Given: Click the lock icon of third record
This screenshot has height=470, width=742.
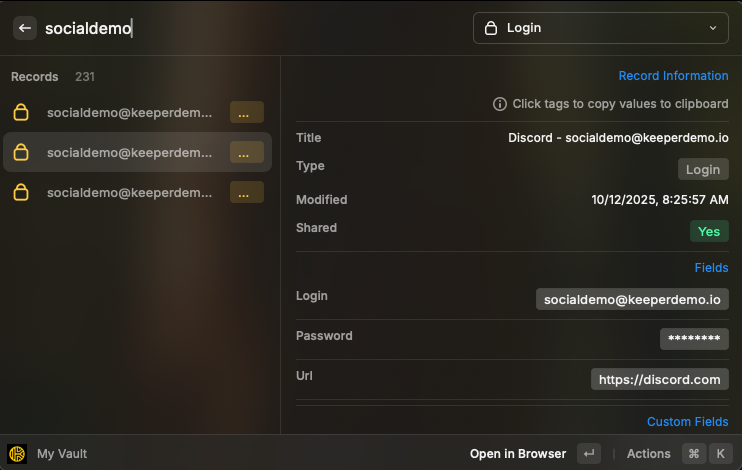Looking at the screenshot, I should coord(20,192).
